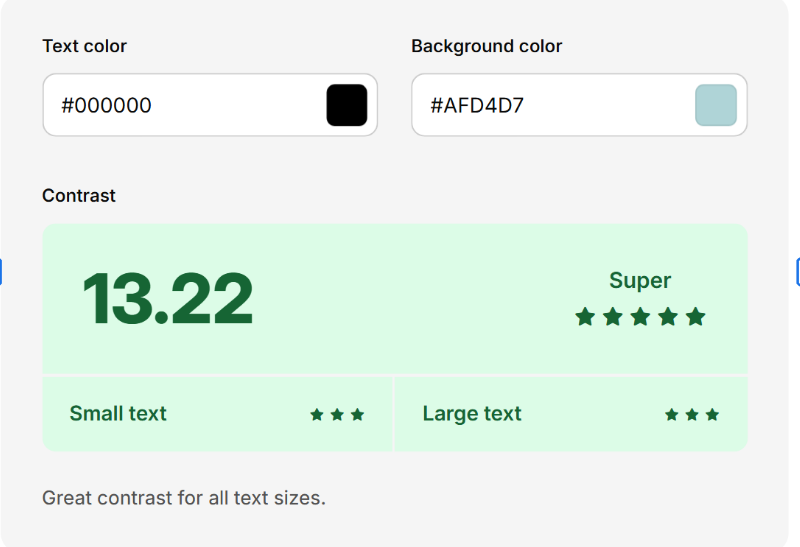This screenshot has width=800, height=547.
Task: Select the Large text label
Action: (x=472, y=414)
